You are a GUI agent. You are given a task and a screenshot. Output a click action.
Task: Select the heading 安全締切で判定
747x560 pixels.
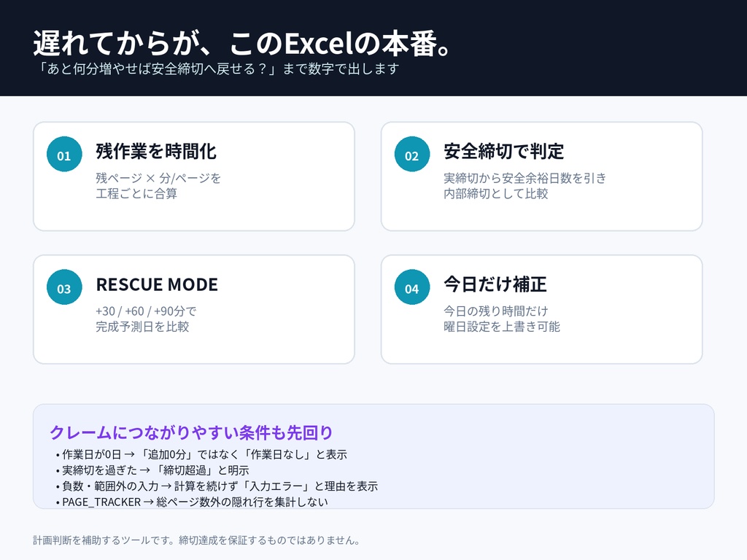coord(503,152)
